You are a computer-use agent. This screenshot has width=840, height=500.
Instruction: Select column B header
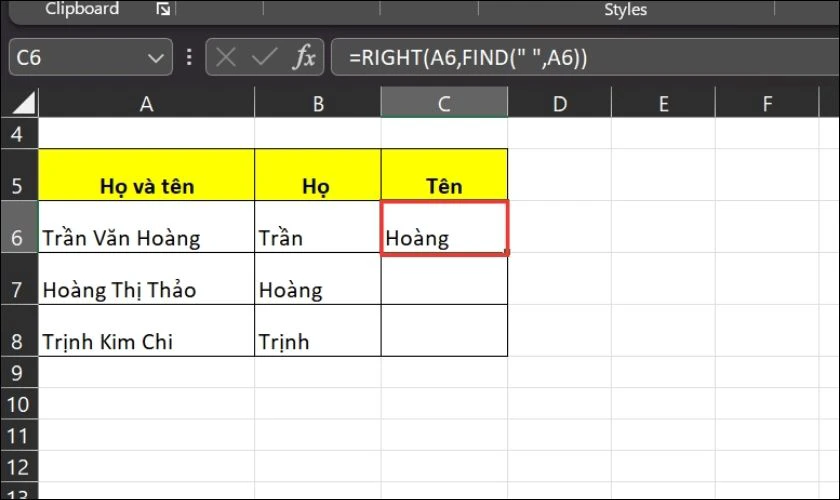click(x=318, y=103)
